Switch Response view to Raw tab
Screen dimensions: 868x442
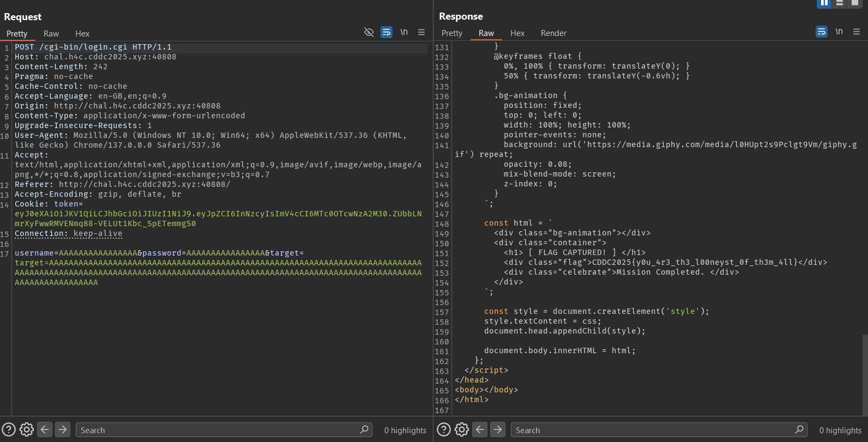click(x=486, y=33)
